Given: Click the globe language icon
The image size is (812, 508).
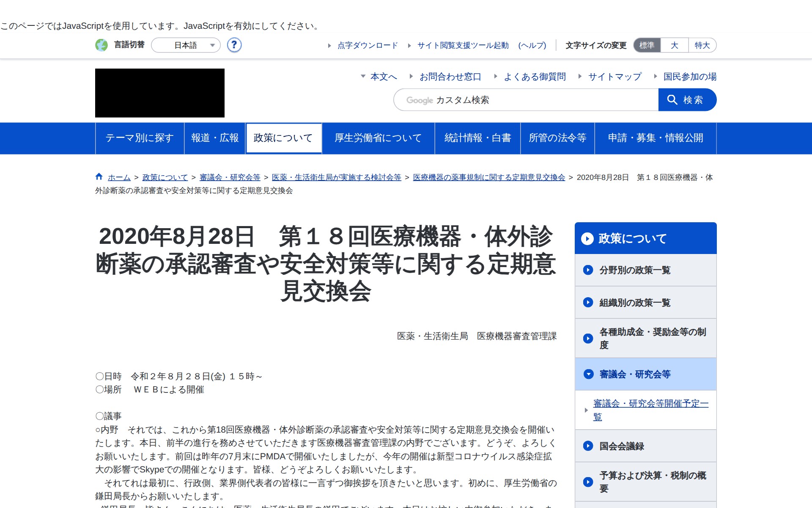Looking at the screenshot, I should pyautogui.click(x=101, y=45).
